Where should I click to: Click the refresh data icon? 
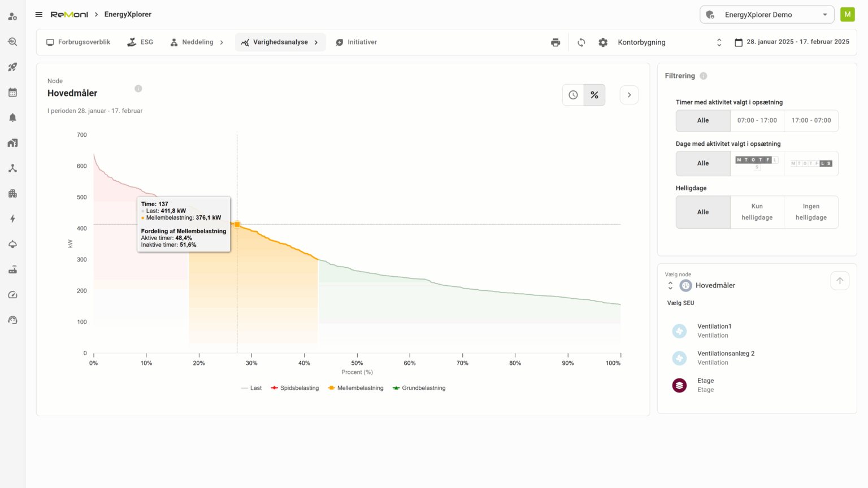tap(581, 42)
